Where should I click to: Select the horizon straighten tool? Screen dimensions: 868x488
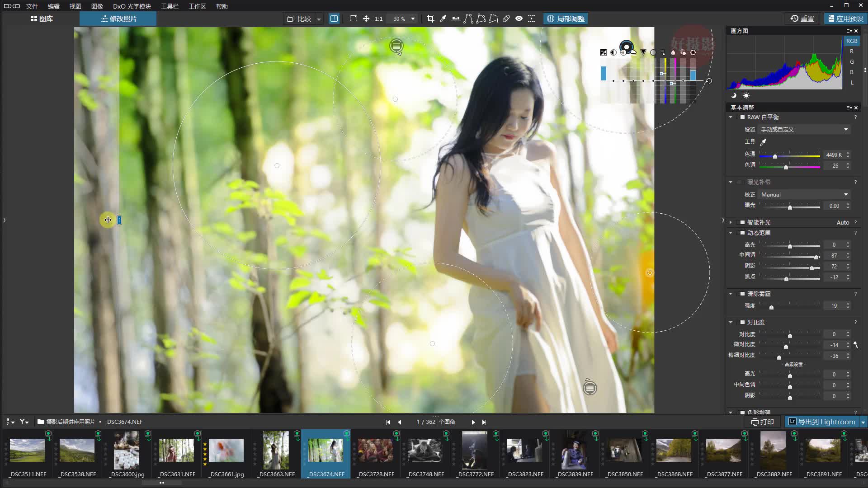(457, 19)
